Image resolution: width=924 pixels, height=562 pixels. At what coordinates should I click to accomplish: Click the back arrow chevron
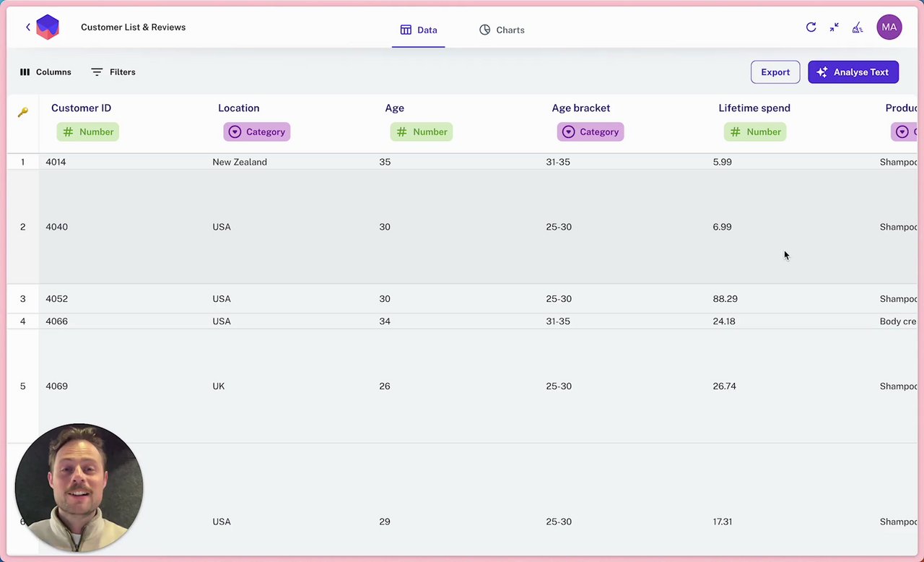point(28,27)
